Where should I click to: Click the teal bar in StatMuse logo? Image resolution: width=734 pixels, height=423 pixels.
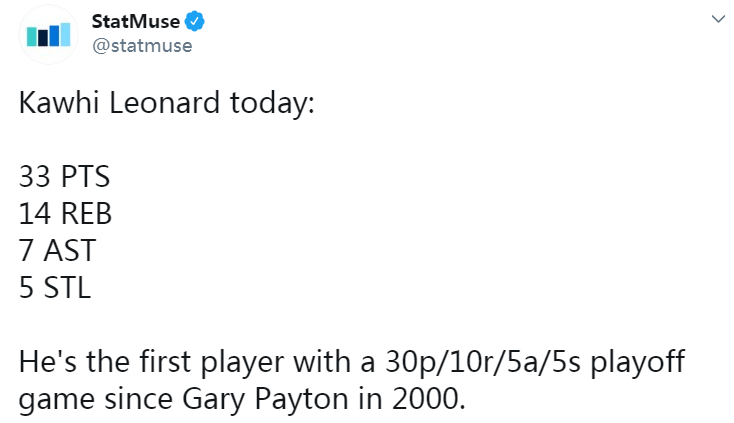pyautogui.click(x=32, y=37)
